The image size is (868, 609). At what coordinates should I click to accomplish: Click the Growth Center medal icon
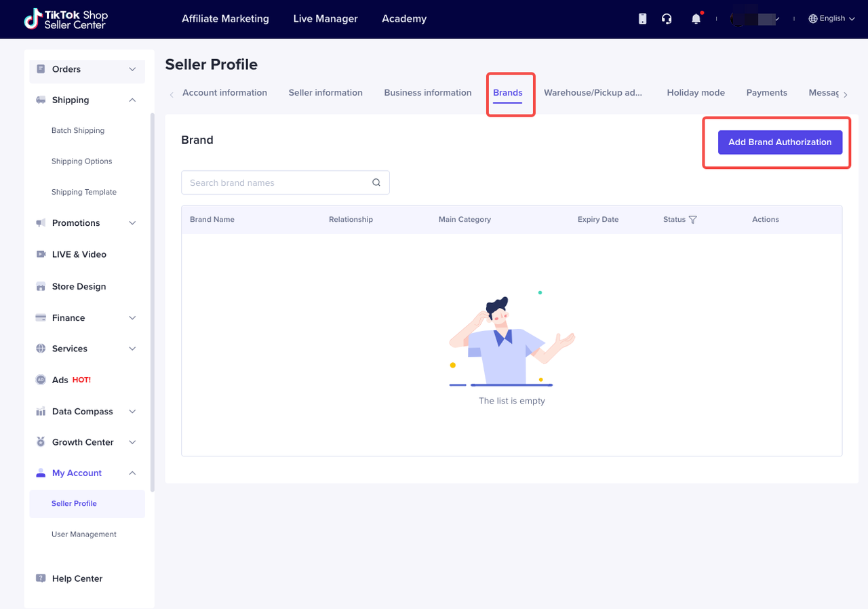[41, 442]
